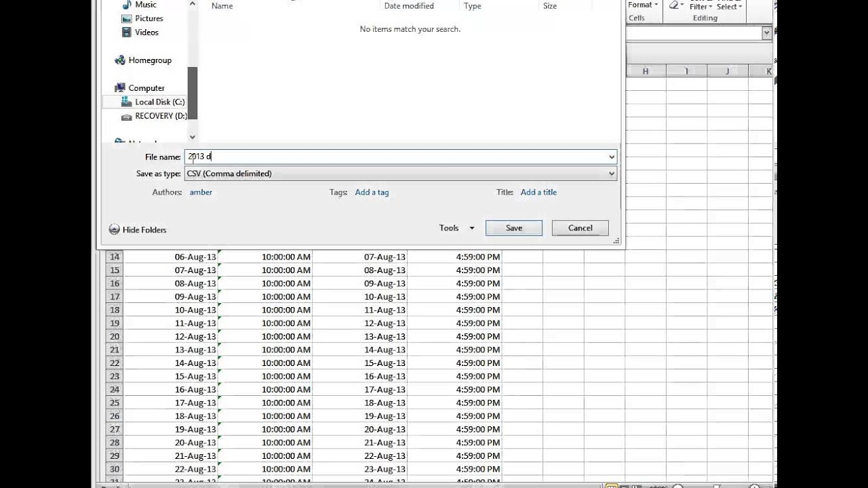Click the Hide Folders arrow icon
The image size is (868, 488).
pyautogui.click(x=114, y=230)
